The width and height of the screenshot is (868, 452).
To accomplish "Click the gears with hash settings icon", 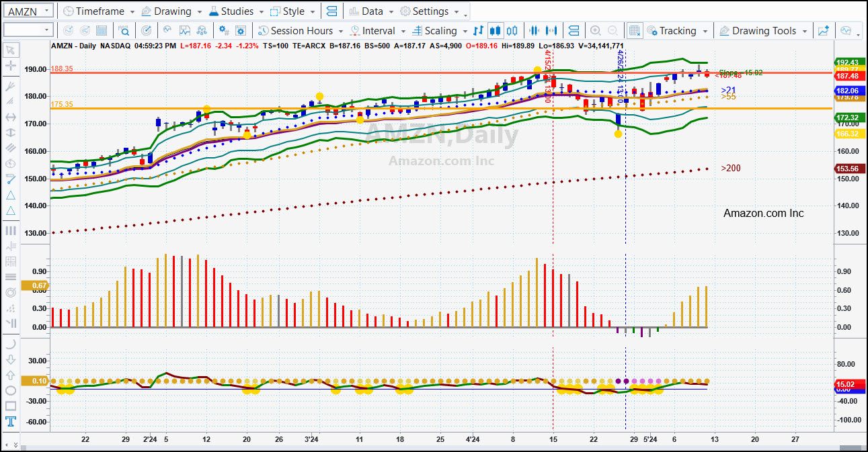I will pyautogui.click(x=224, y=31).
